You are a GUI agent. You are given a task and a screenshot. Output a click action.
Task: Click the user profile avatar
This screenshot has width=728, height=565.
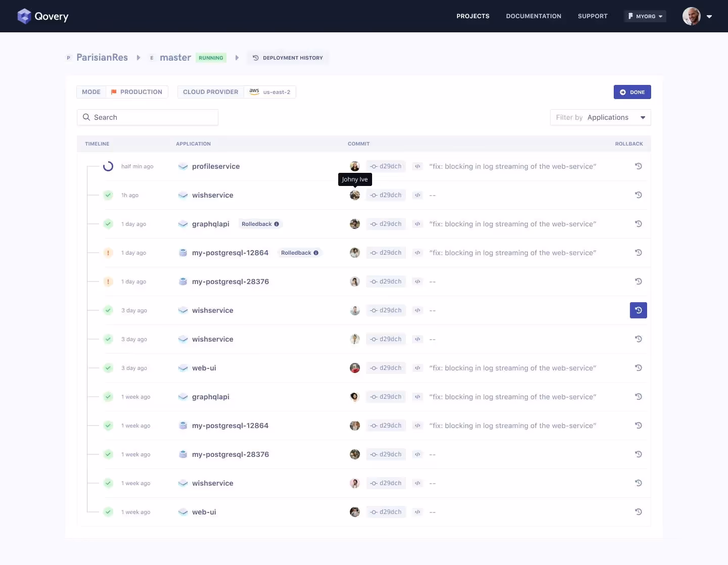click(691, 16)
